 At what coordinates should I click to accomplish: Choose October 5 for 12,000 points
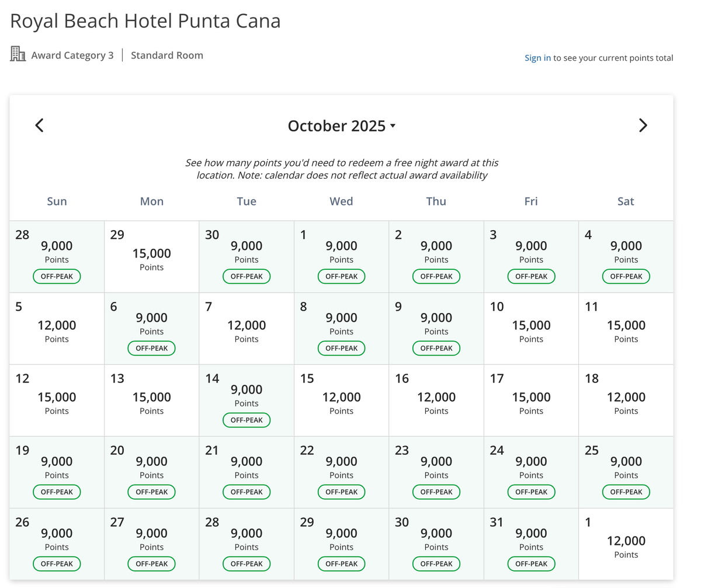point(57,328)
